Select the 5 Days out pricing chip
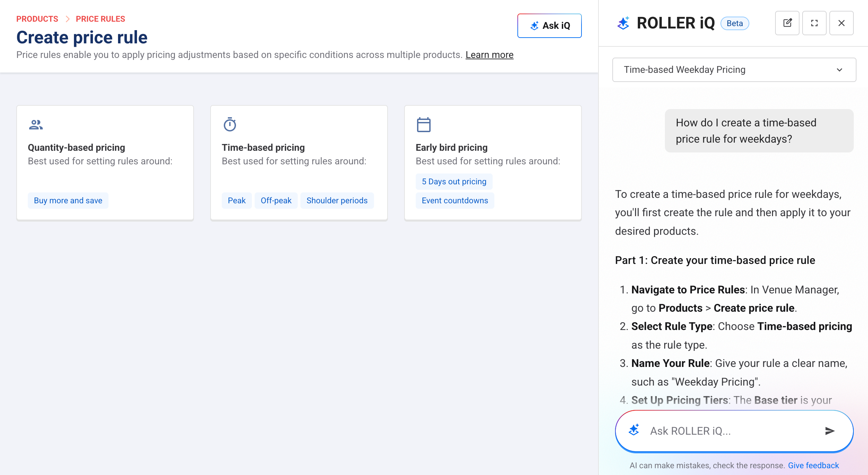Screen dimensions: 868x475 (454, 181)
